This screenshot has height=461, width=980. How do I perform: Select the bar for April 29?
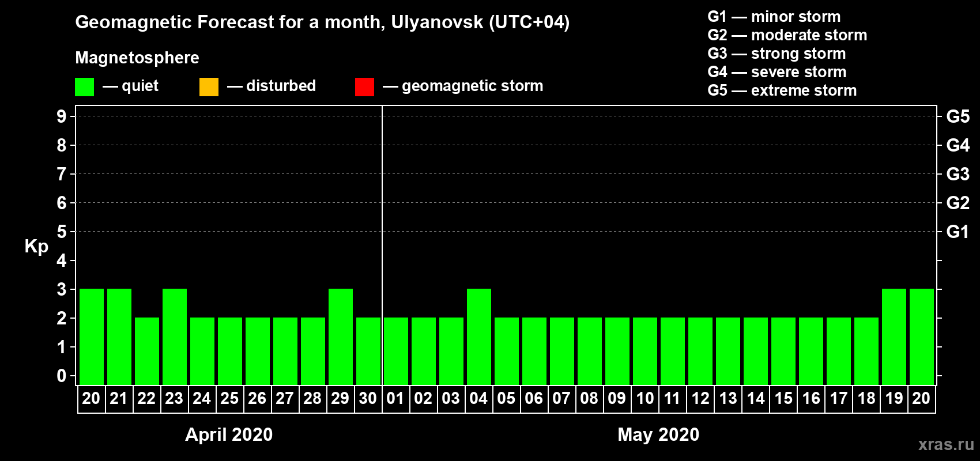click(341, 337)
